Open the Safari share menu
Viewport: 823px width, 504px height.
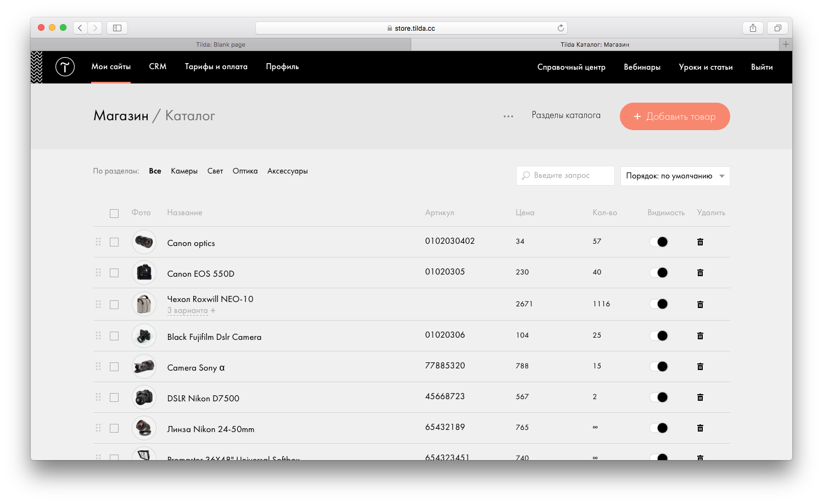753,27
